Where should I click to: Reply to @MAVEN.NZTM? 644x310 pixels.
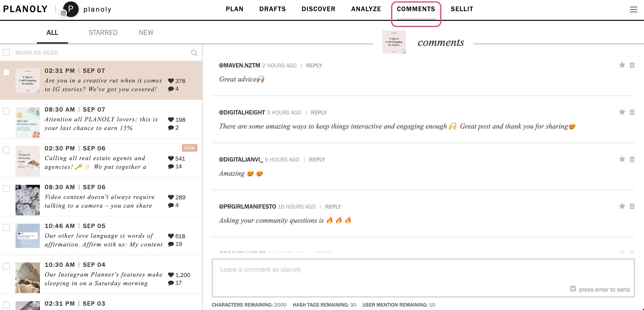(314, 66)
